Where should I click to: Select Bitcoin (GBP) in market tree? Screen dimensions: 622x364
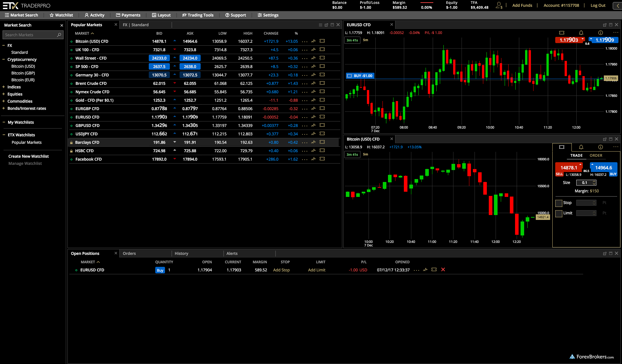pyautogui.click(x=23, y=73)
